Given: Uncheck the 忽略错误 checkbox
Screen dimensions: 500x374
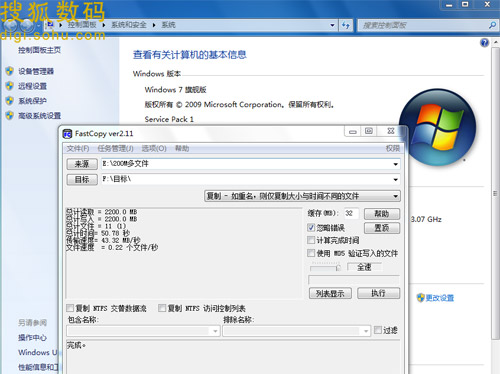Looking at the screenshot, I should click(311, 228).
